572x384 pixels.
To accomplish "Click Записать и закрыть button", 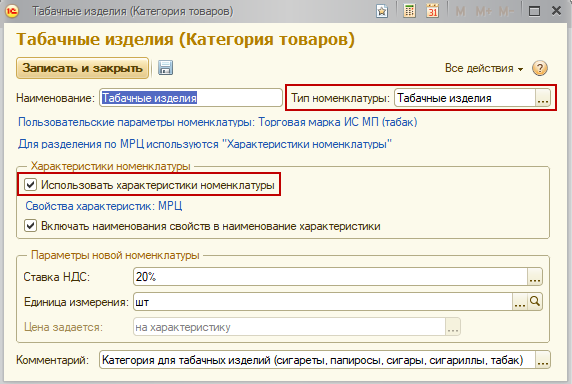I will pos(82,68).
